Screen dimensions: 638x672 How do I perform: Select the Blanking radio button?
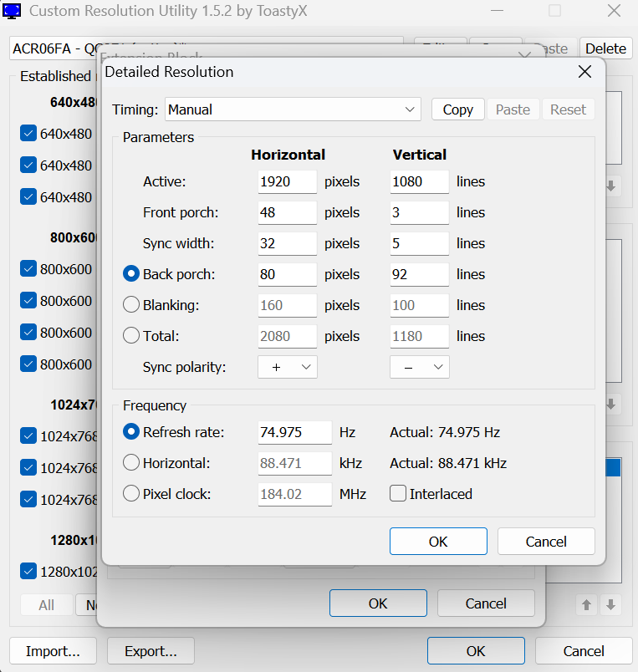coord(131,305)
